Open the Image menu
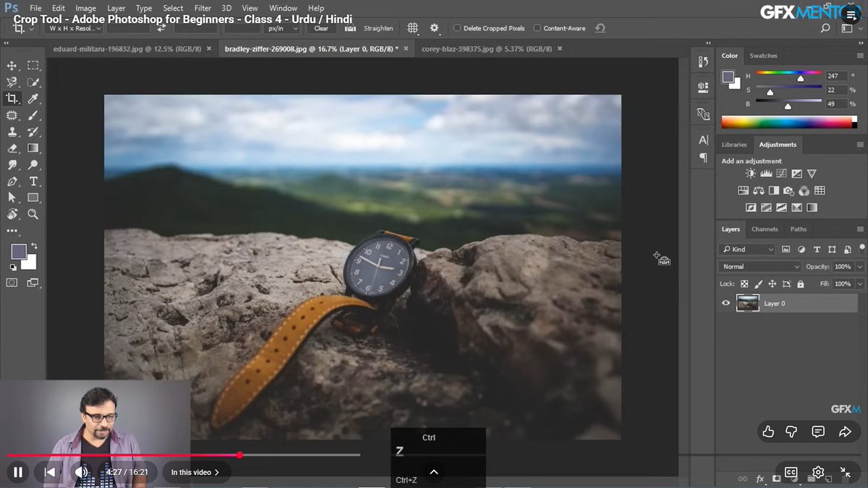Screen dimensions: 868x488 85,9
